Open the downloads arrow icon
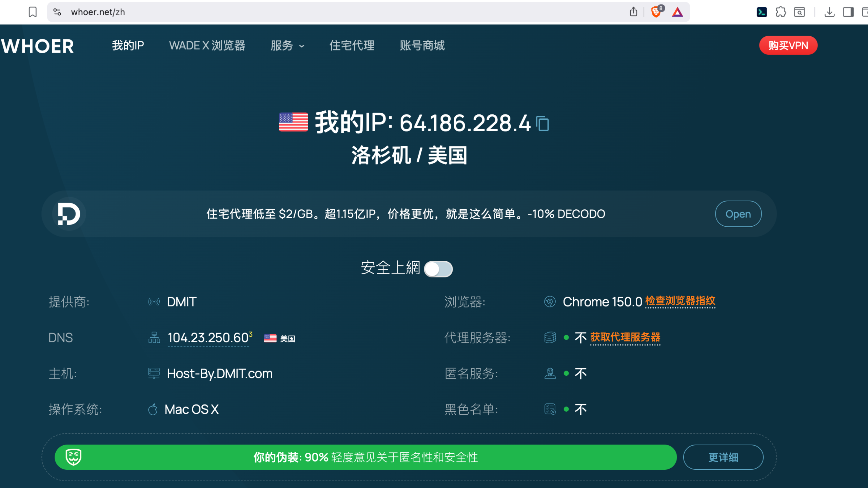Image resolution: width=868 pixels, height=488 pixels. [829, 12]
